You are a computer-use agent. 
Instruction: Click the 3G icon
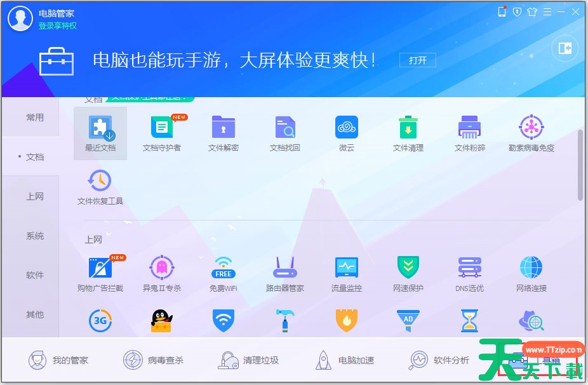coord(100,321)
